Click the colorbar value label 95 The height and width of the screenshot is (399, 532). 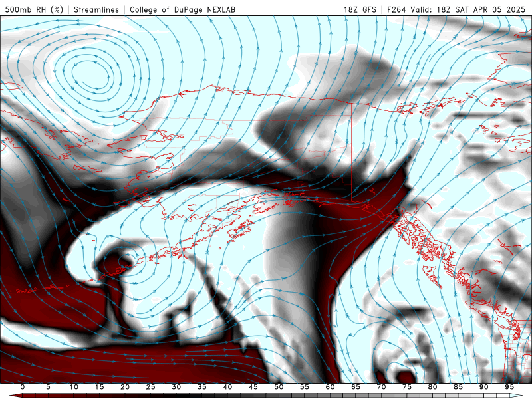click(x=509, y=387)
